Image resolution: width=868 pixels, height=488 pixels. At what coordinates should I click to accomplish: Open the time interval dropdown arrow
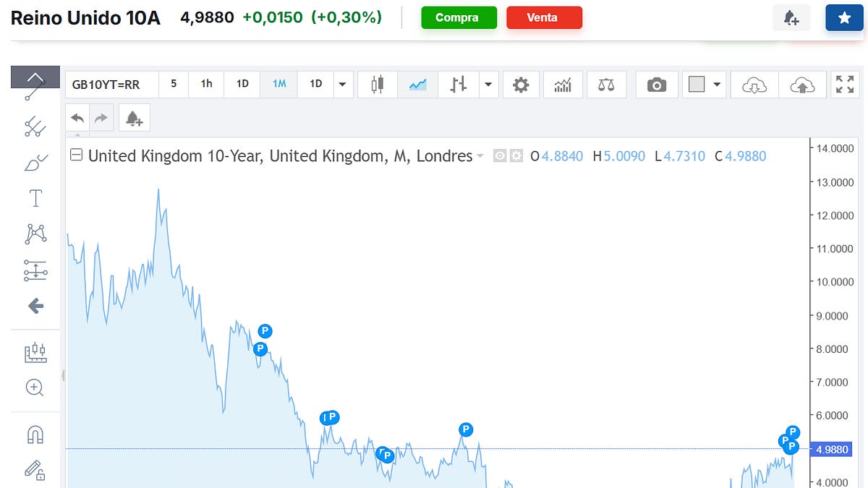[342, 85]
